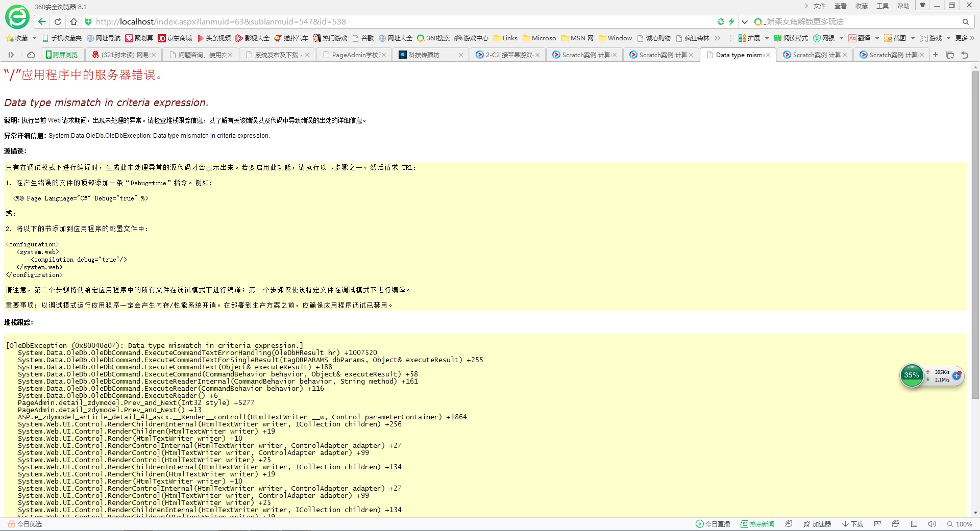Toggle the lightning speed mode icon in address bar
This screenshot has width=980, height=531.
[x=731, y=22]
